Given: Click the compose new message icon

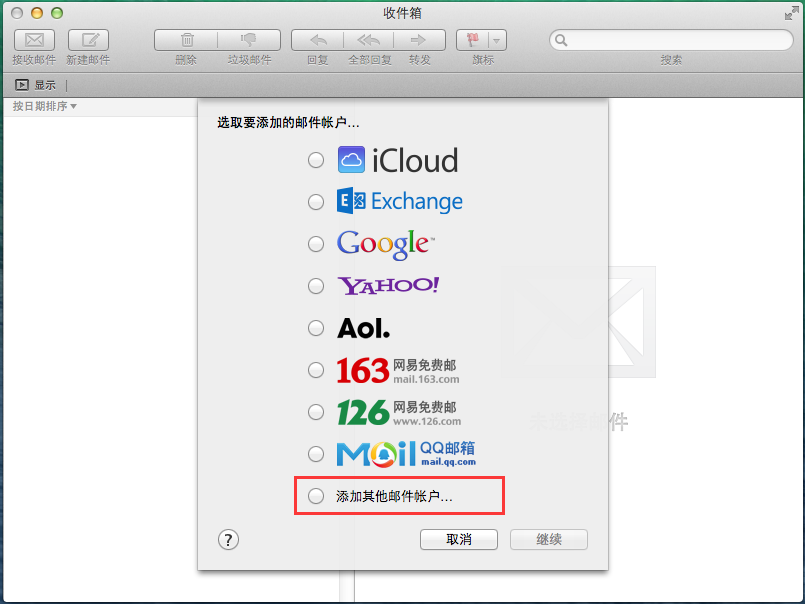Looking at the screenshot, I should tap(88, 40).
